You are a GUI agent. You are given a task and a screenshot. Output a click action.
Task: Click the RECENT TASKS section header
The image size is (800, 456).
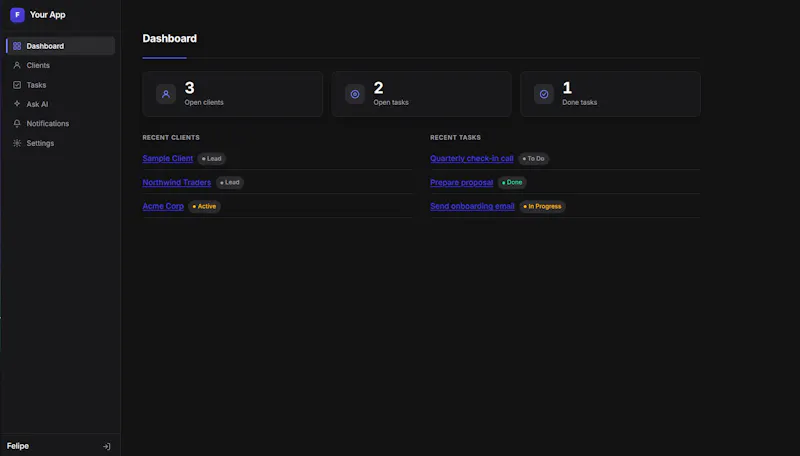click(455, 137)
